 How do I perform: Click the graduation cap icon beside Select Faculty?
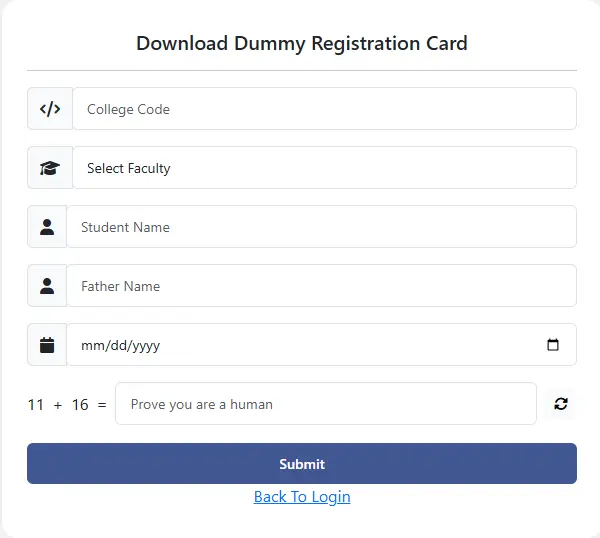(50, 168)
